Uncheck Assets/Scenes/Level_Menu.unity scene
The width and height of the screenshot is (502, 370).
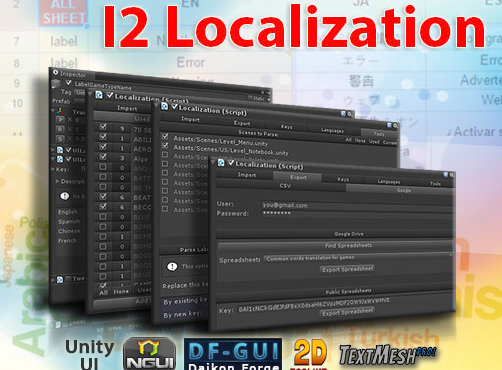165,136
